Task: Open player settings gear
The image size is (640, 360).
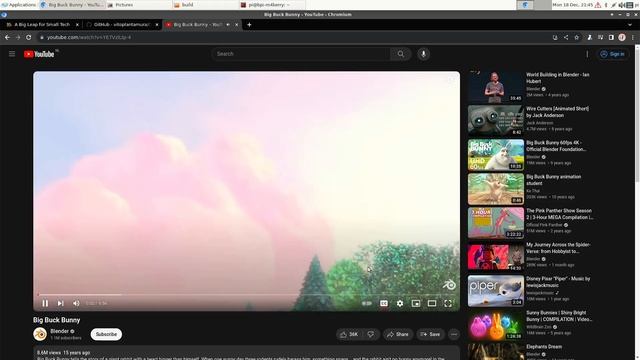Action: 400,303
